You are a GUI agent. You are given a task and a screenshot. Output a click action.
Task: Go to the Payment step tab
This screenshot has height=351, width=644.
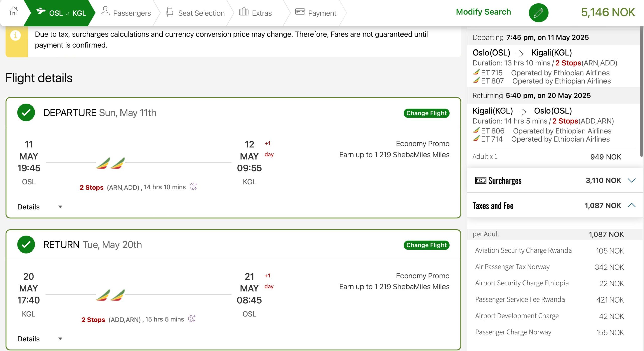(x=316, y=13)
